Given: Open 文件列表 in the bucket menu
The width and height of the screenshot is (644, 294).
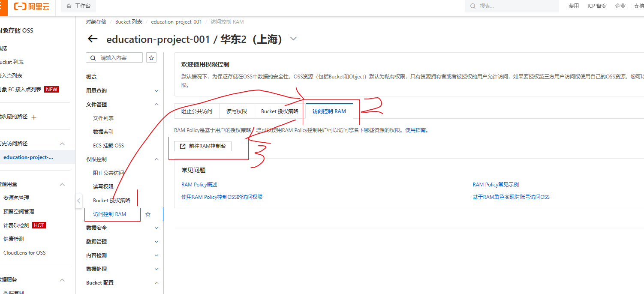Looking at the screenshot, I should [103, 118].
